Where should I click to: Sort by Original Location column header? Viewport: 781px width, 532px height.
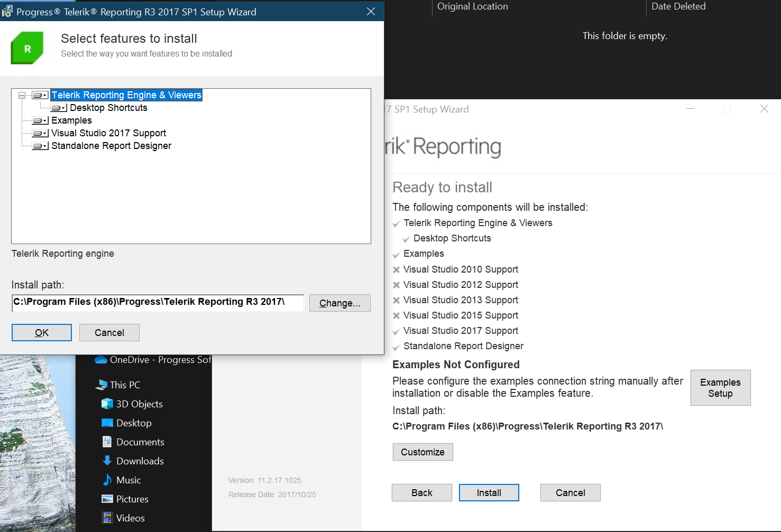(x=473, y=6)
